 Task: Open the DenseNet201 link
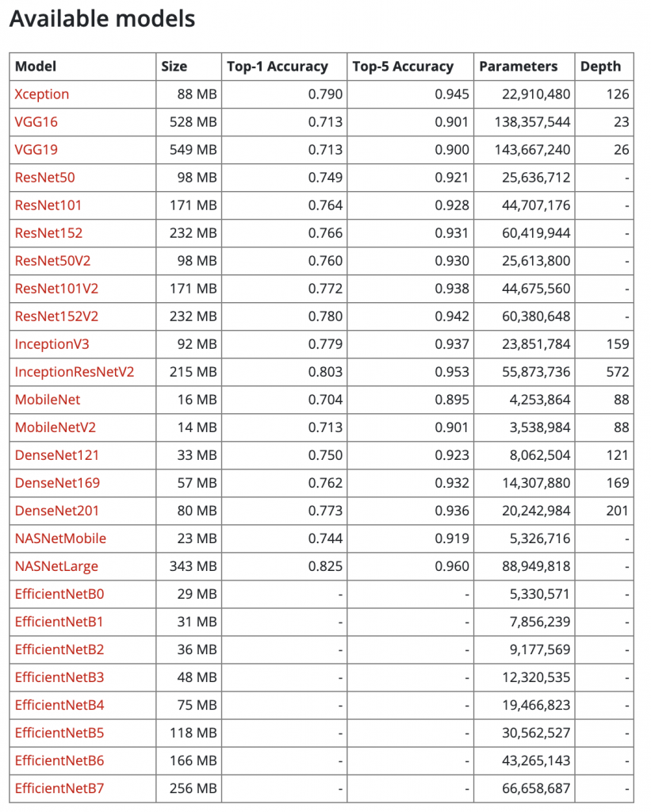coord(57,511)
